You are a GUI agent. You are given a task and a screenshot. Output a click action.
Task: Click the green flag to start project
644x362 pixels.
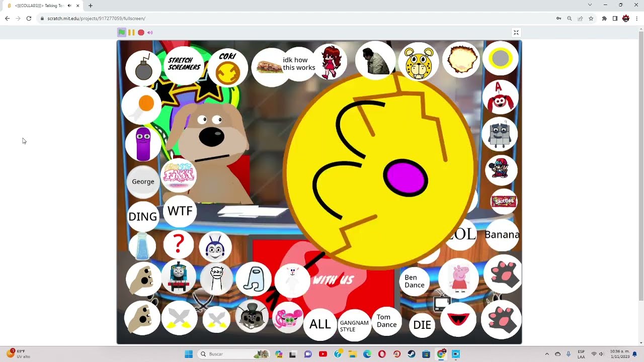(122, 33)
